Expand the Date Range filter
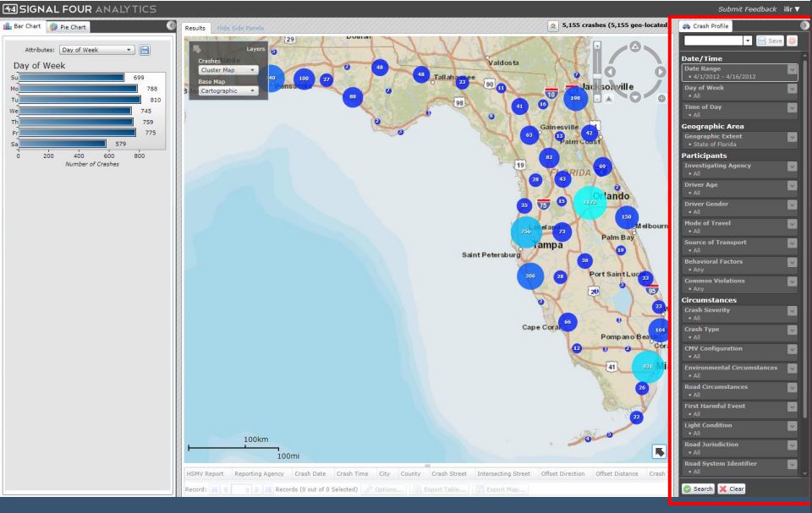This screenshot has width=812, height=513. (791, 70)
